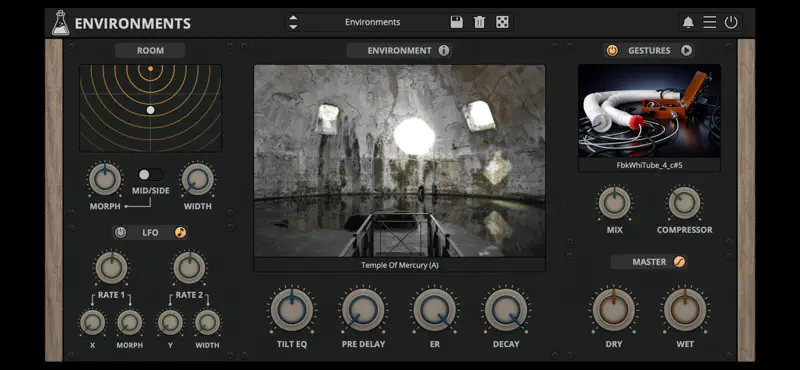
Task: Toggle the LFO power button
Action: pyautogui.click(x=120, y=233)
